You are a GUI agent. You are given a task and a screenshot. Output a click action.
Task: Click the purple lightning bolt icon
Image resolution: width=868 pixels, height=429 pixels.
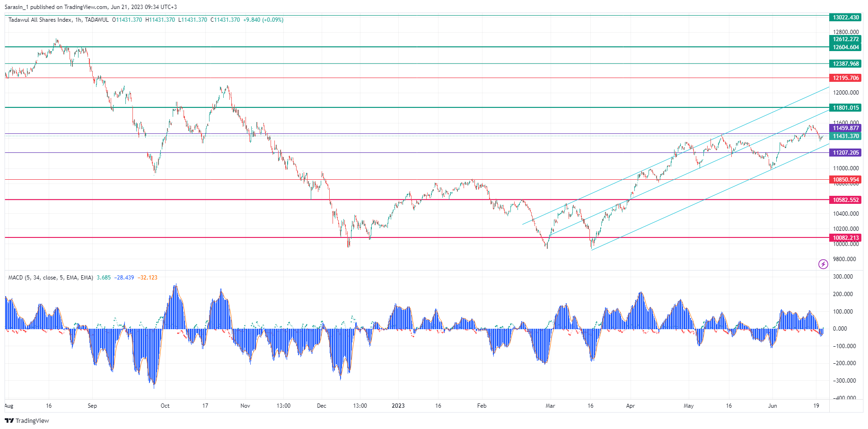(823, 264)
